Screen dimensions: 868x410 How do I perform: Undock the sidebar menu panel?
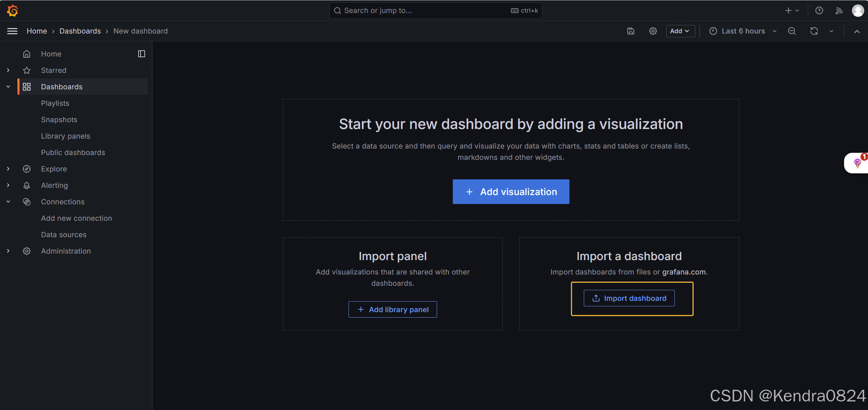[141, 54]
